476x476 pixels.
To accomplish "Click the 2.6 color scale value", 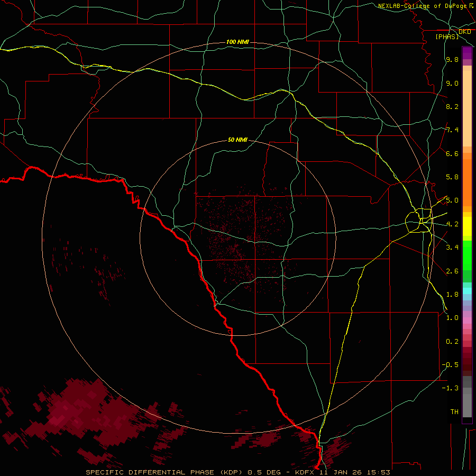I will point(452,271).
